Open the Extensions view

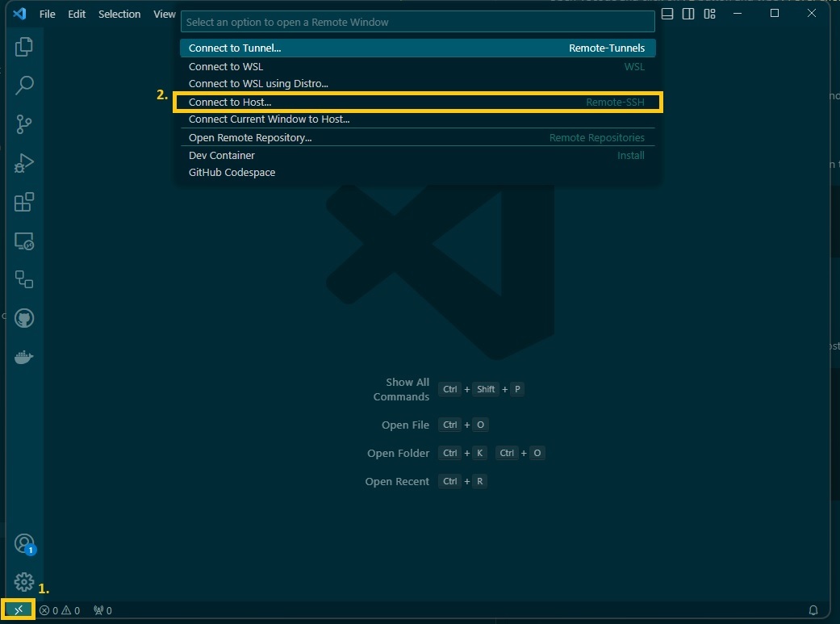coord(24,202)
